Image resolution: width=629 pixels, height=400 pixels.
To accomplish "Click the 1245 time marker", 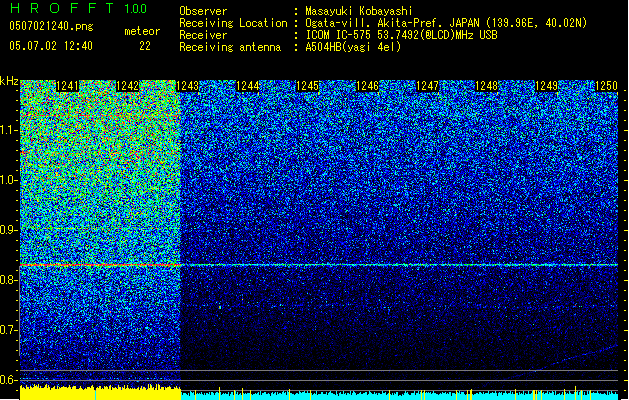I will pos(307,86).
